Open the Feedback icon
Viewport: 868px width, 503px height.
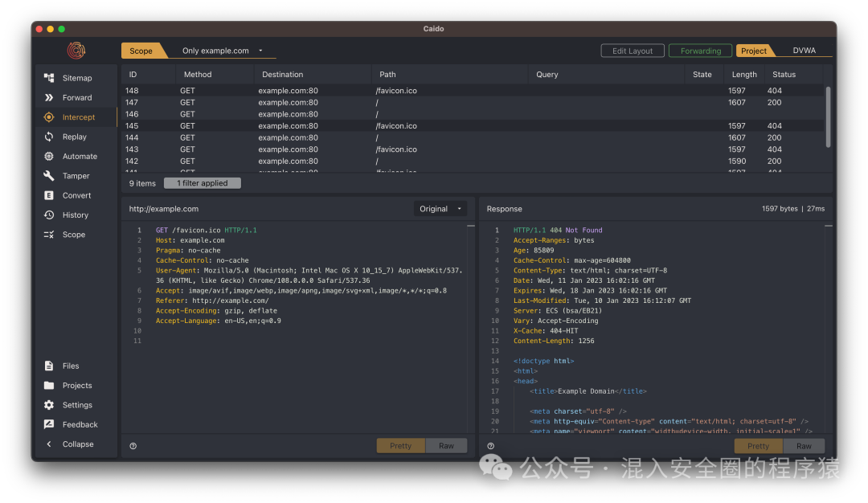click(49, 424)
